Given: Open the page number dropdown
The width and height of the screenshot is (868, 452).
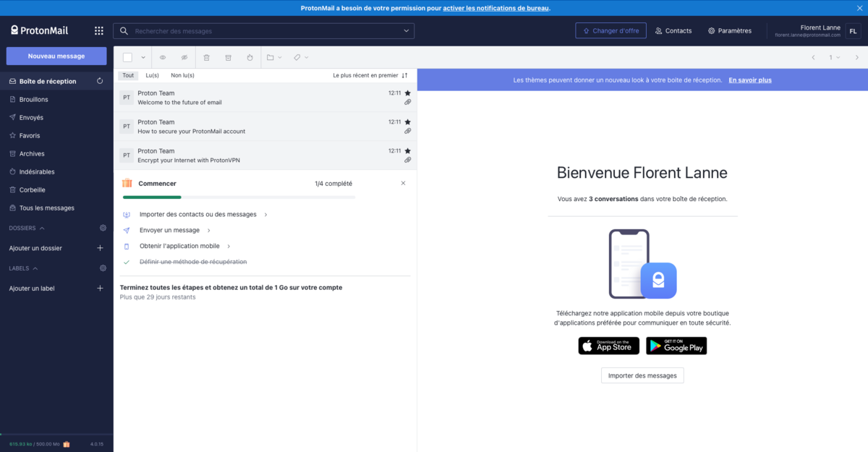Looking at the screenshot, I should tap(835, 57).
